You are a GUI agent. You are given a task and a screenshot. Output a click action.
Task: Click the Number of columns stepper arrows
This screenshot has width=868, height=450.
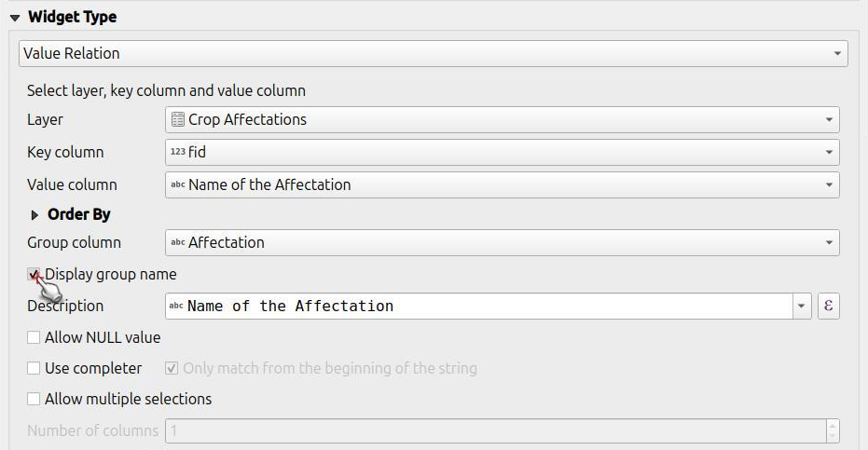click(x=833, y=430)
